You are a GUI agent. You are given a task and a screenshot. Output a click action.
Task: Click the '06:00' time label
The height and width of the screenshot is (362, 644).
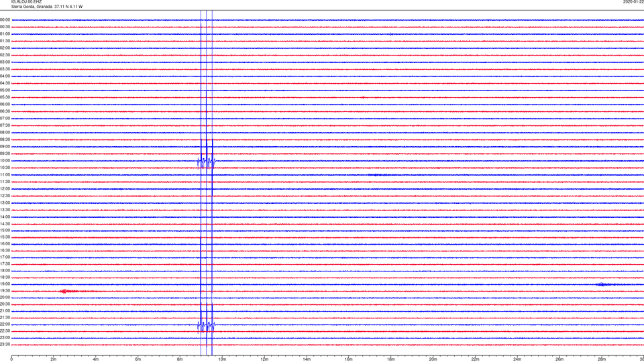5,105
